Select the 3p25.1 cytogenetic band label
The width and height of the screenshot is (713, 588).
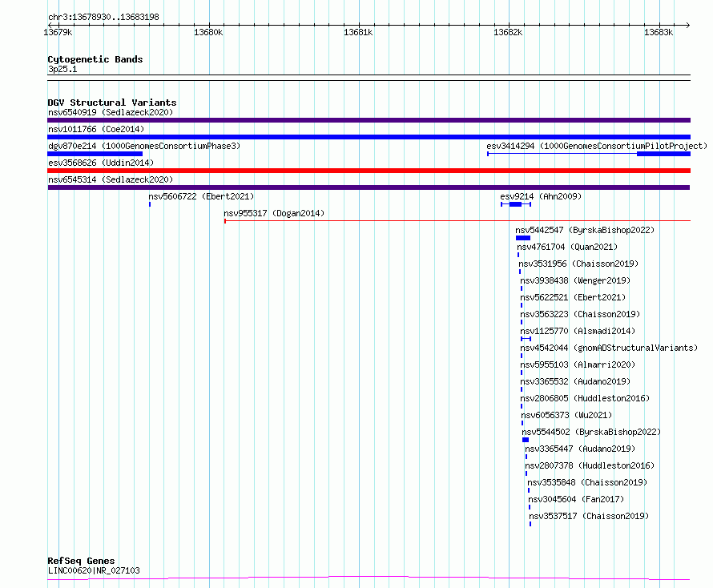(62, 69)
